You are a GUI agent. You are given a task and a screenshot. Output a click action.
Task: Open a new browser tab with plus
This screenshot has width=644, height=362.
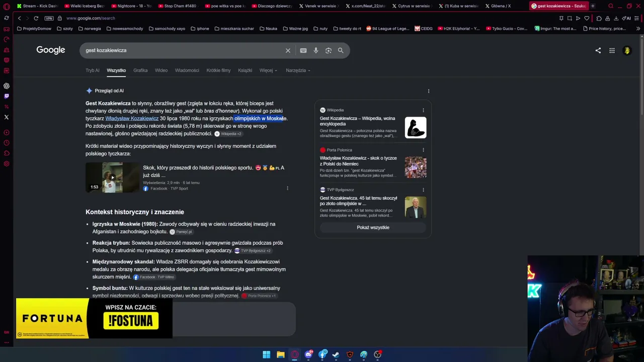click(593, 6)
